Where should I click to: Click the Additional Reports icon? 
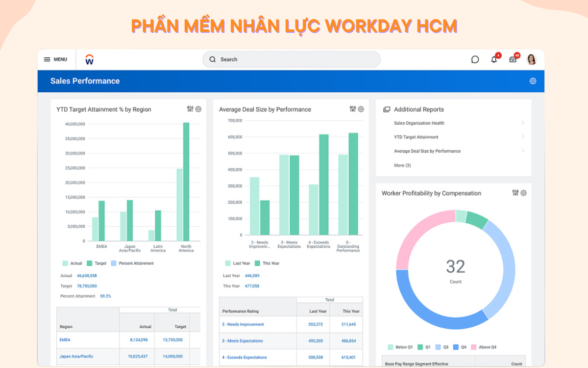pos(387,109)
